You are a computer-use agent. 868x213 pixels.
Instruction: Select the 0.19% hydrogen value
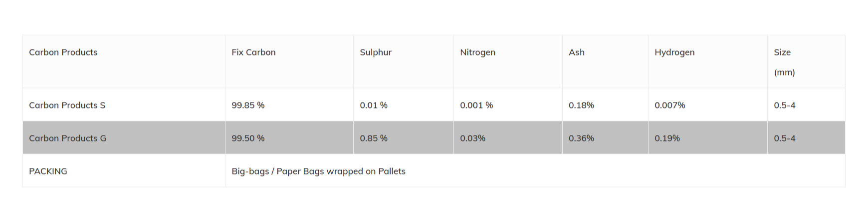click(x=667, y=138)
